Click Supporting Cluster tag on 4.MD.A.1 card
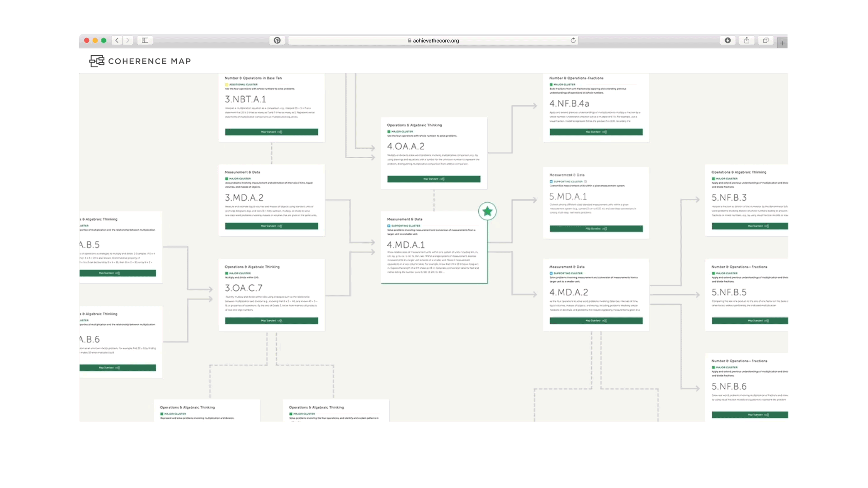The width and height of the screenshot is (868, 488). click(404, 225)
